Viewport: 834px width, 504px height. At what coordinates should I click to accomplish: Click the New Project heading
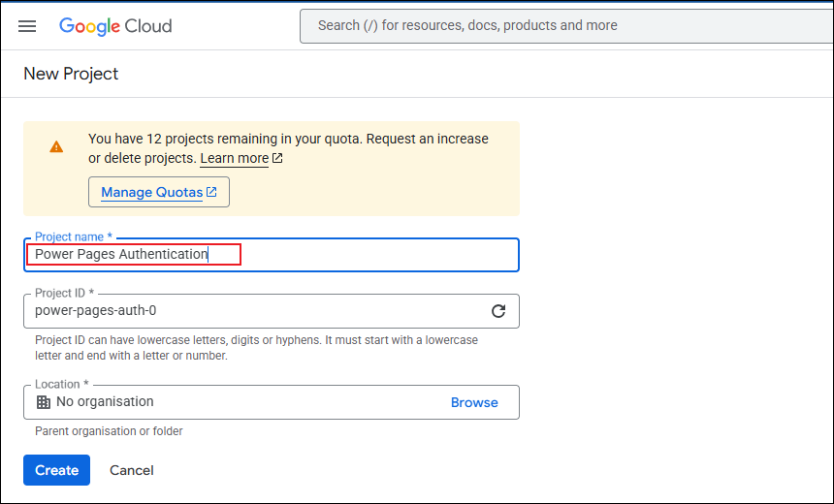point(71,74)
